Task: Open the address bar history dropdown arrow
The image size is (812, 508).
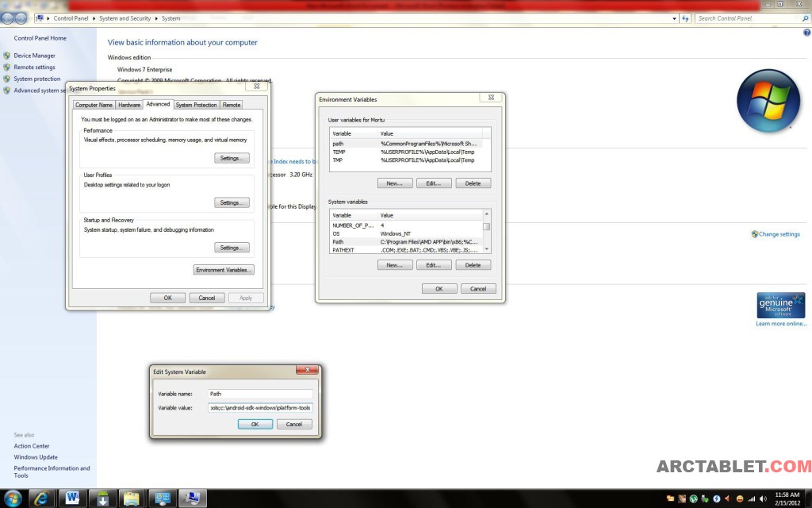Action: coord(674,18)
